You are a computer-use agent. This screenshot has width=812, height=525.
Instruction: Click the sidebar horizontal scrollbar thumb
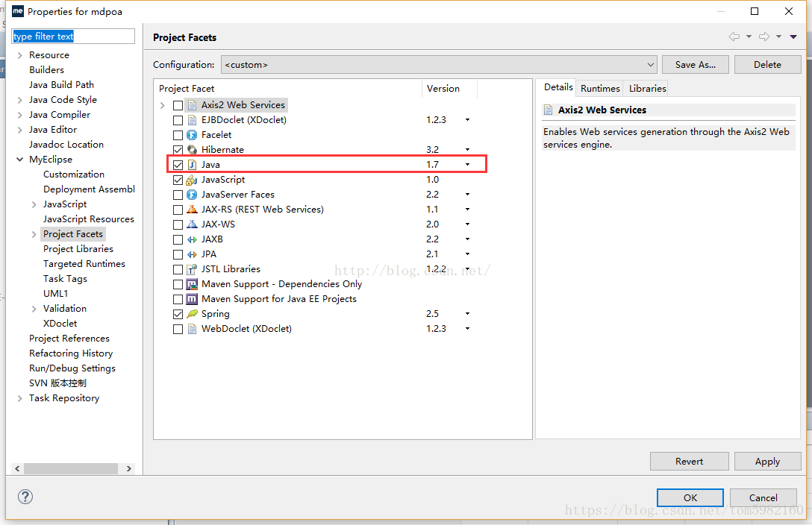pyautogui.click(x=71, y=468)
